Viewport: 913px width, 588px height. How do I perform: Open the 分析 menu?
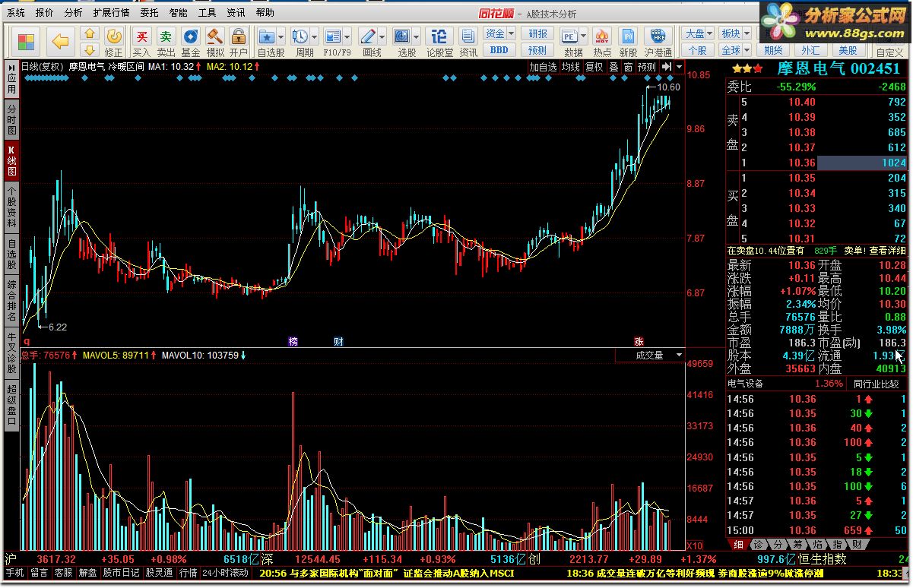pos(73,13)
